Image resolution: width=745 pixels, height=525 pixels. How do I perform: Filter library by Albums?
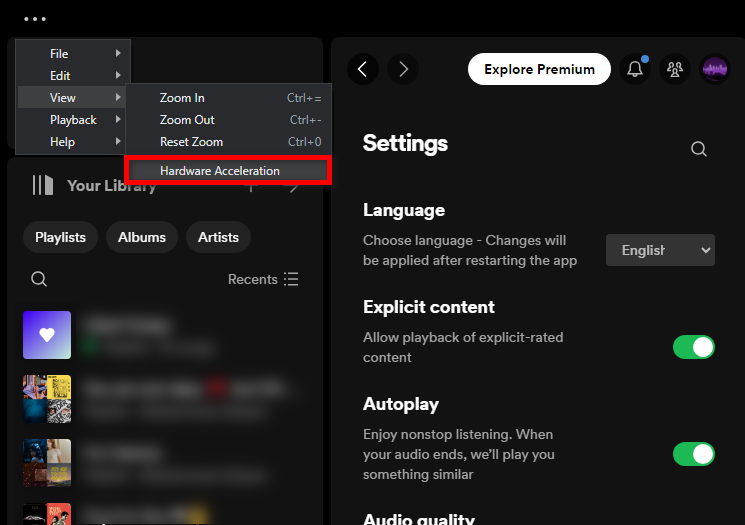(x=142, y=237)
